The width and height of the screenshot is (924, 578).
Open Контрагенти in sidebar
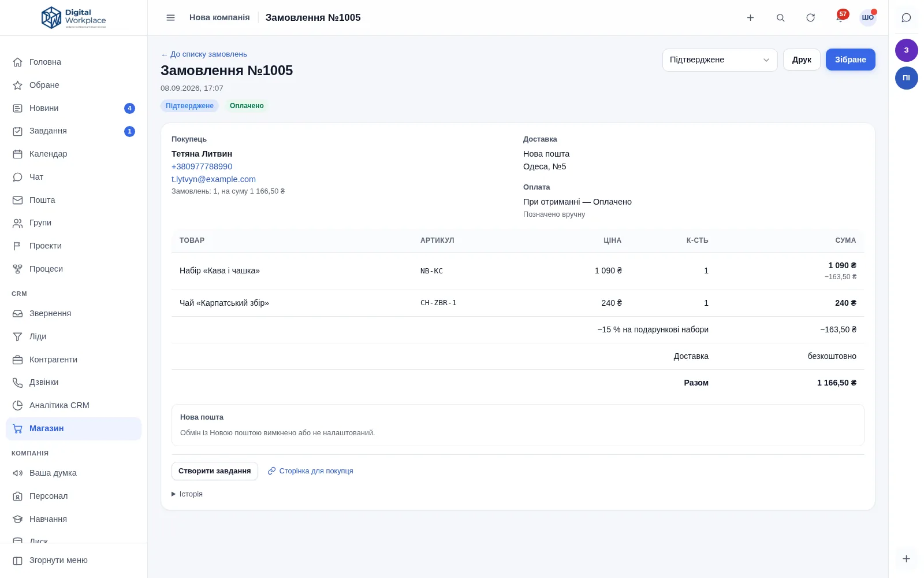click(73, 360)
